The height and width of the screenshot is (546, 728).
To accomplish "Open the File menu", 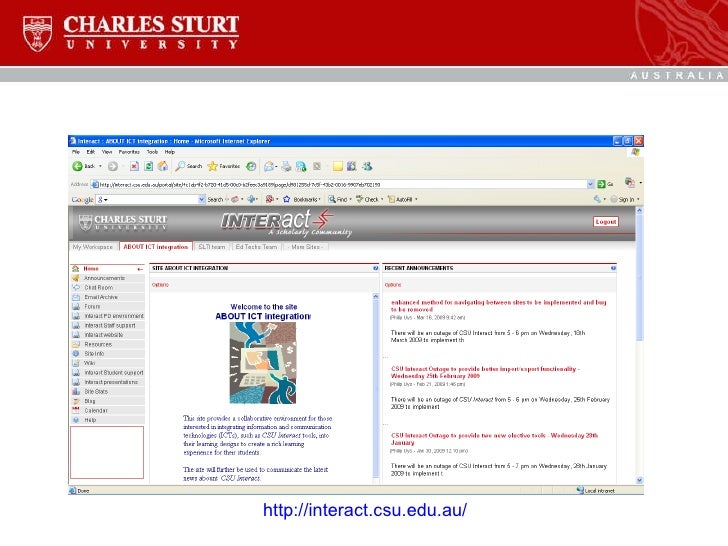I will (76, 152).
